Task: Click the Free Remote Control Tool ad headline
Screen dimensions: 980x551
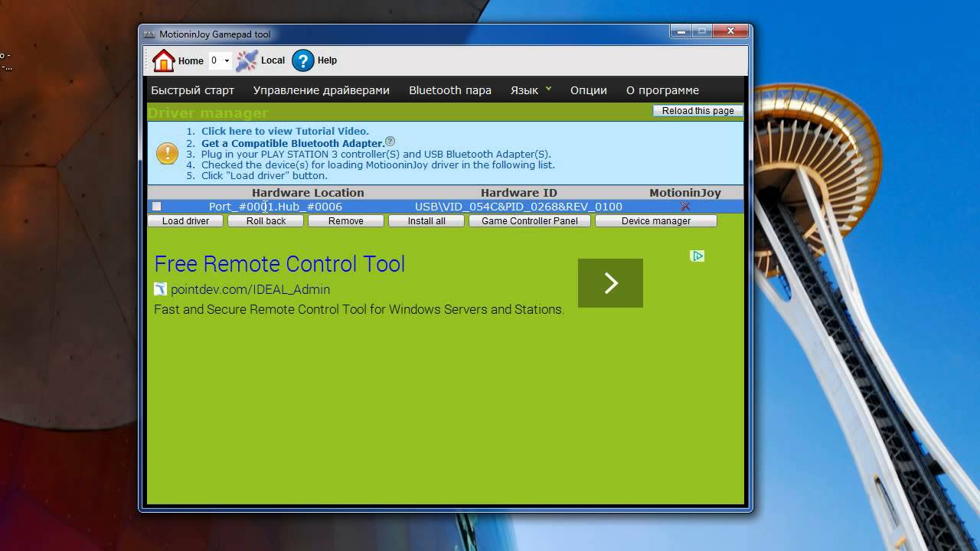Action: tap(279, 264)
